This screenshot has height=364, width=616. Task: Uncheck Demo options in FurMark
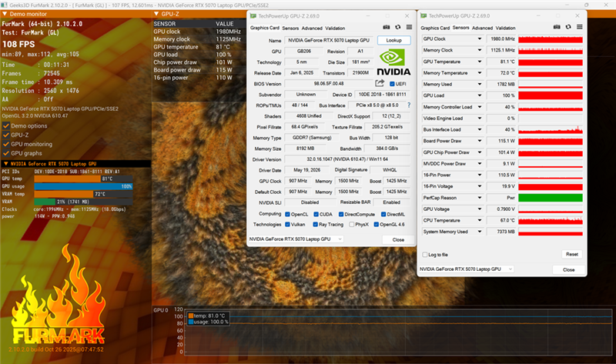(6, 126)
